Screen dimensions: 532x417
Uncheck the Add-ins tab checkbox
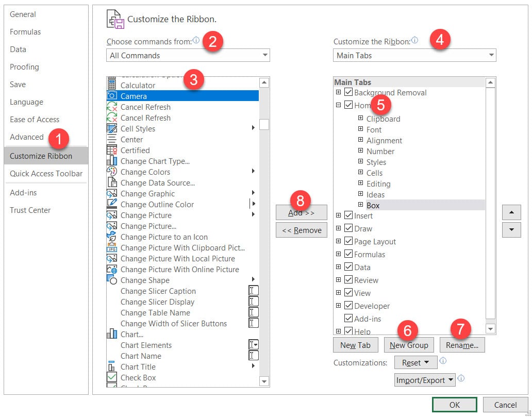click(348, 318)
